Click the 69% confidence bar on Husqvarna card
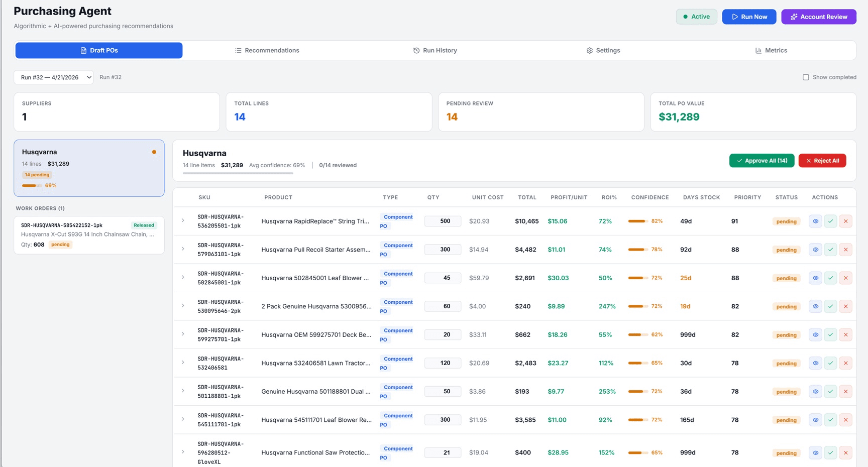This screenshot has width=868, height=467. click(32, 185)
